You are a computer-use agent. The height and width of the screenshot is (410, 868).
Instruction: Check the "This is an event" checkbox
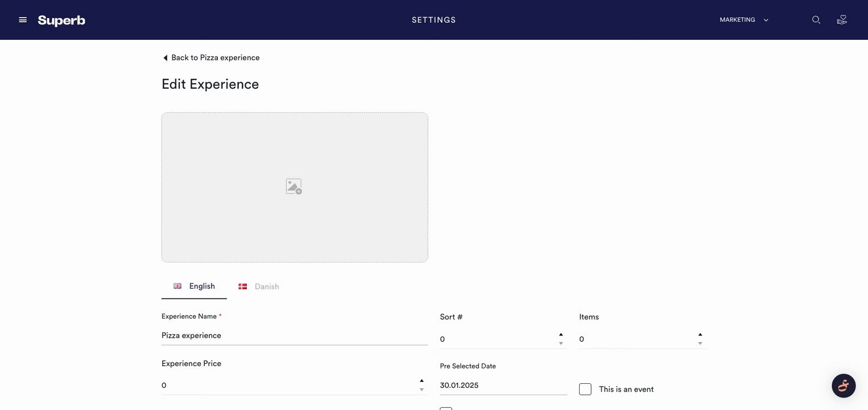[x=585, y=389]
